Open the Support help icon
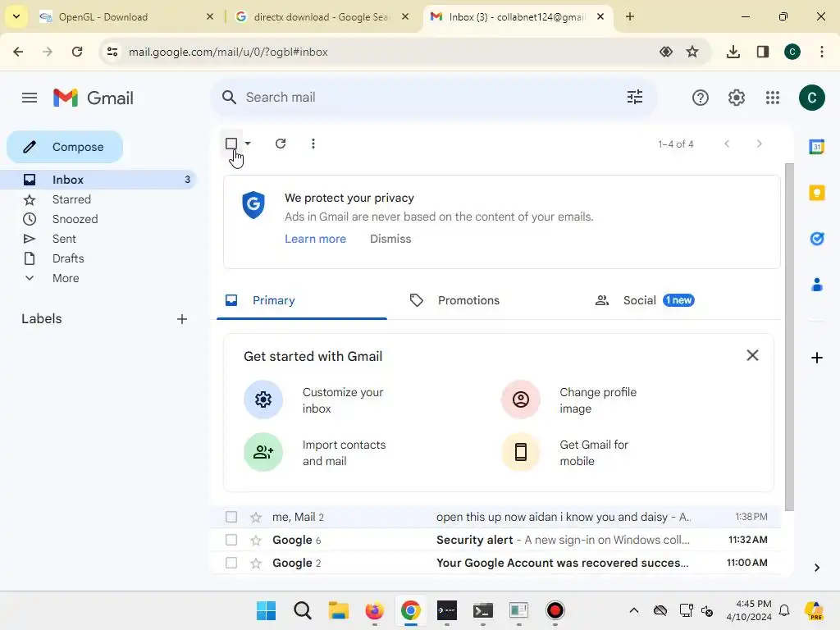 point(701,98)
